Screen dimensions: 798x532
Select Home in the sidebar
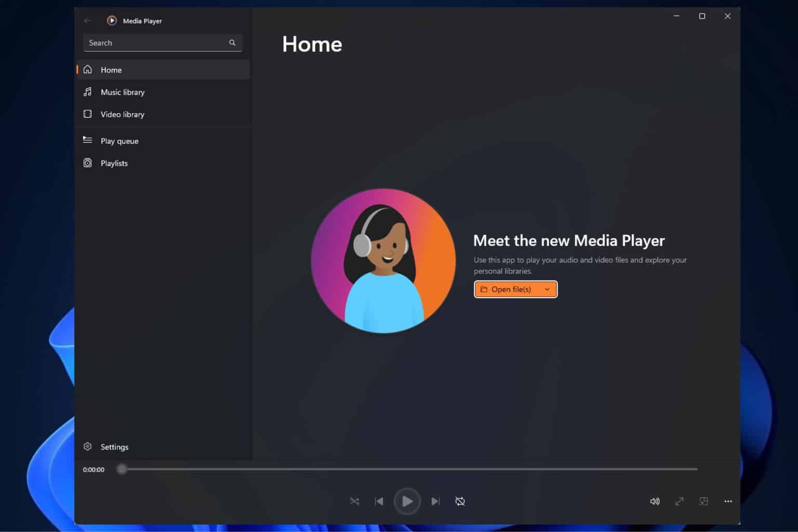(x=163, y=70)
